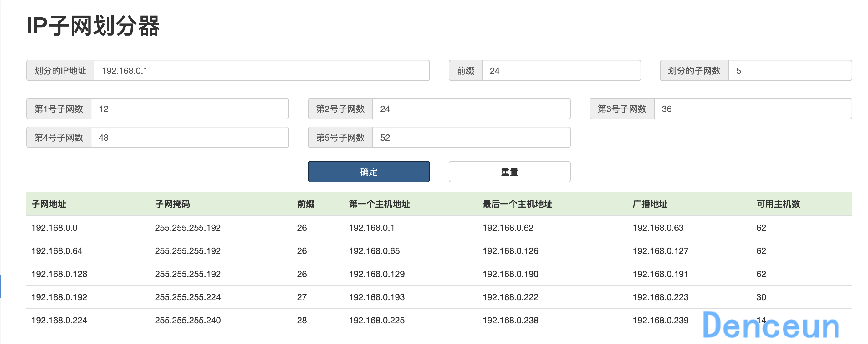
Task: Click the 可用主机数 column header
Action: point(778,204)
